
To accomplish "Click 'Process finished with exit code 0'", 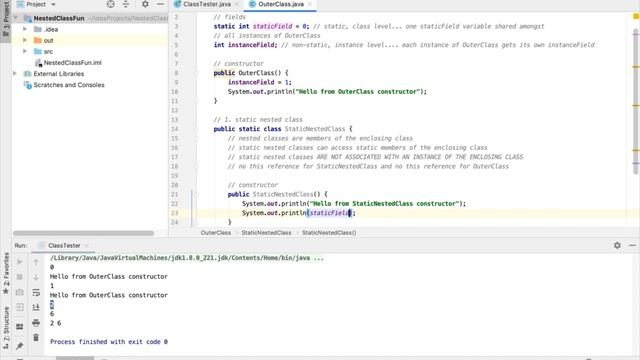I will click(x=109, y=342).
